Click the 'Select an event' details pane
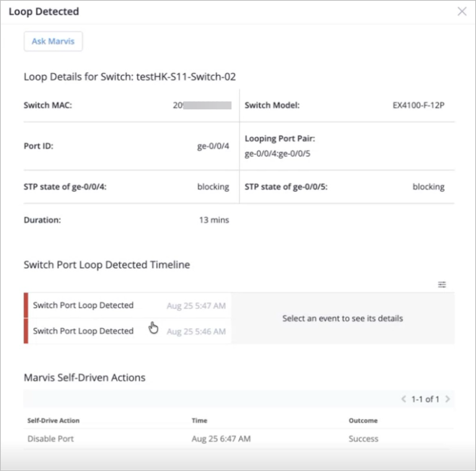Screen dimensions: 476x471 [x=343, y=318]
